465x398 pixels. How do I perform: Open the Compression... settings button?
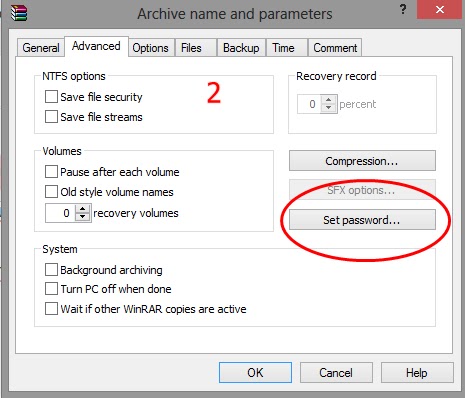click(362, 161)
